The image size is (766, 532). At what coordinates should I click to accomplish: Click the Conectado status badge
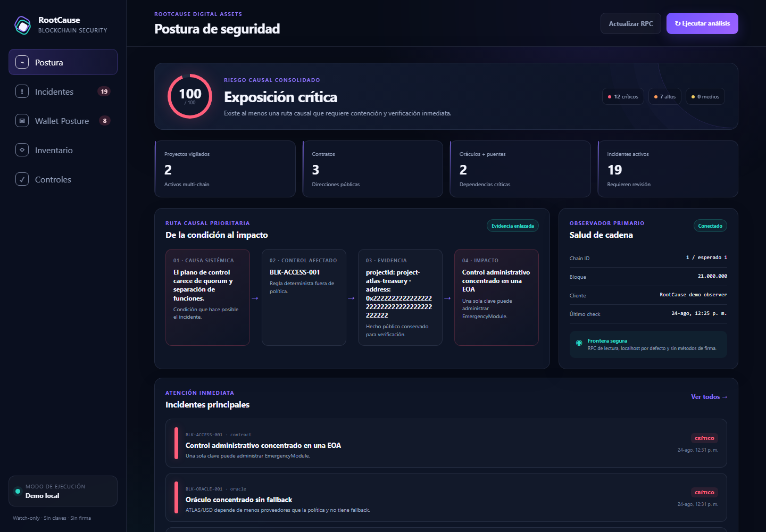coord(710,226)
